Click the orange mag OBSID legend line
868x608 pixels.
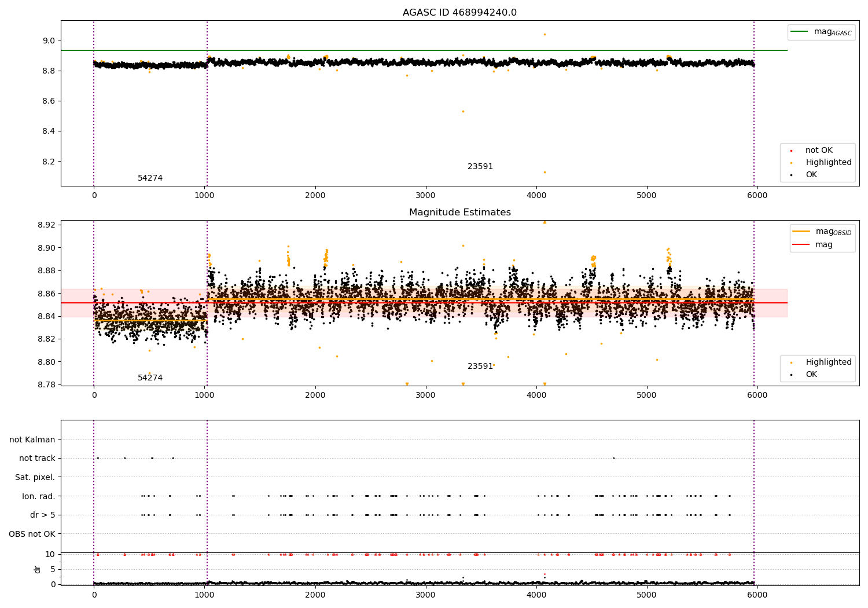(x=801, y=232)
